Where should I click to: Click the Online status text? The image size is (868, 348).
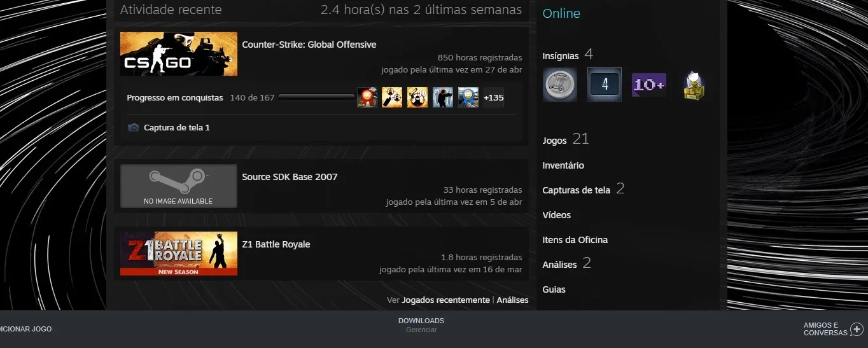coord(561,13)
